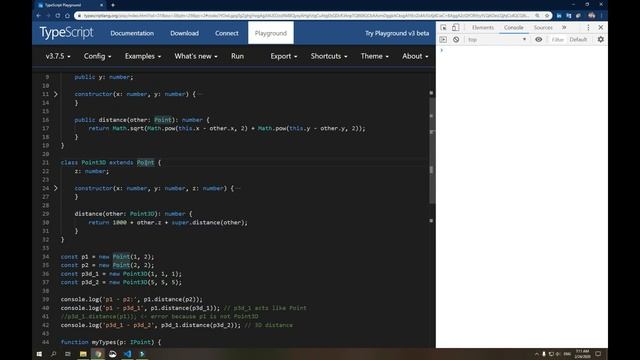The height and width of the screenshot is (360, 640).
Task: Expand folded constructor at line 11
Action: coord(56,94)
